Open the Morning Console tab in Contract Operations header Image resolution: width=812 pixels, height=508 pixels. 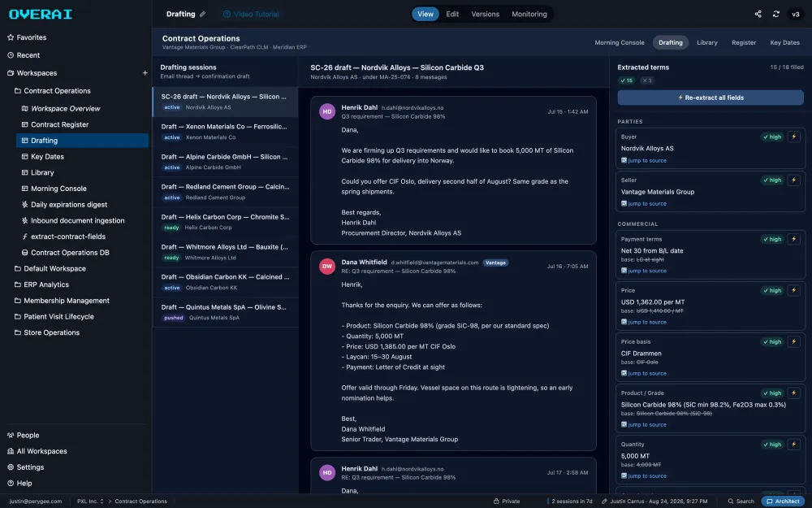[x=620, y=42]
